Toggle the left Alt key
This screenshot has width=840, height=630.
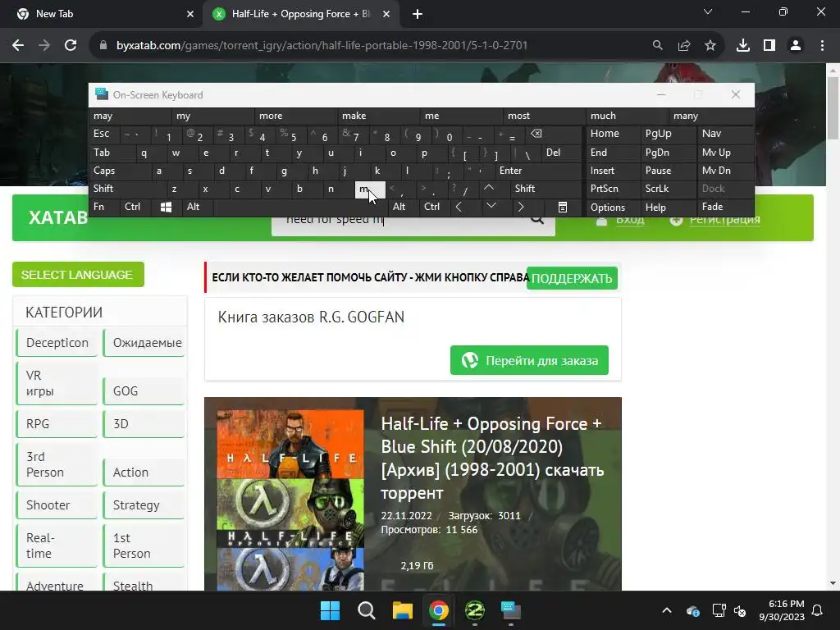click(197, 207)
